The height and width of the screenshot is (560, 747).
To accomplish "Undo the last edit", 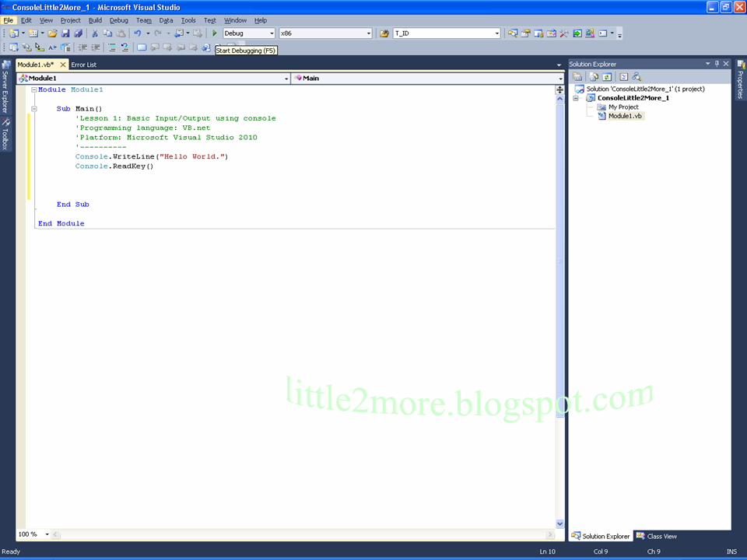I will [x=138, y=33].
